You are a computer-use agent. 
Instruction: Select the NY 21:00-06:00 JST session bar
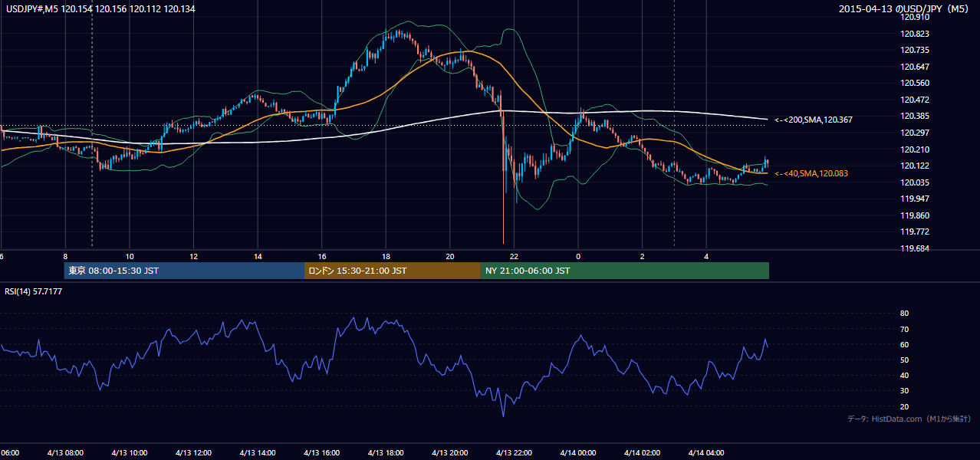coord(625,271)
